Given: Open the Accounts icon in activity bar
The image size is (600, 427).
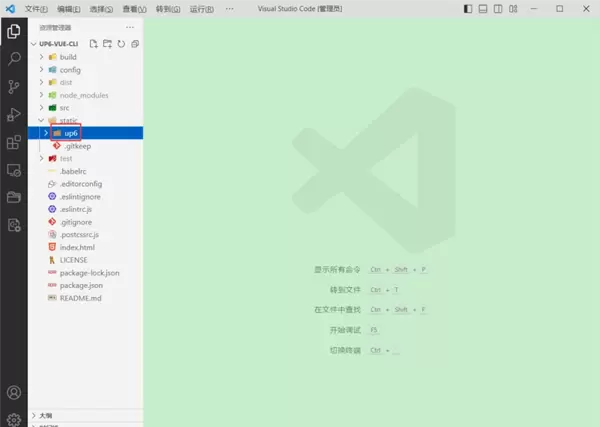Looking at the screenshot, I should tap(14, 393).
